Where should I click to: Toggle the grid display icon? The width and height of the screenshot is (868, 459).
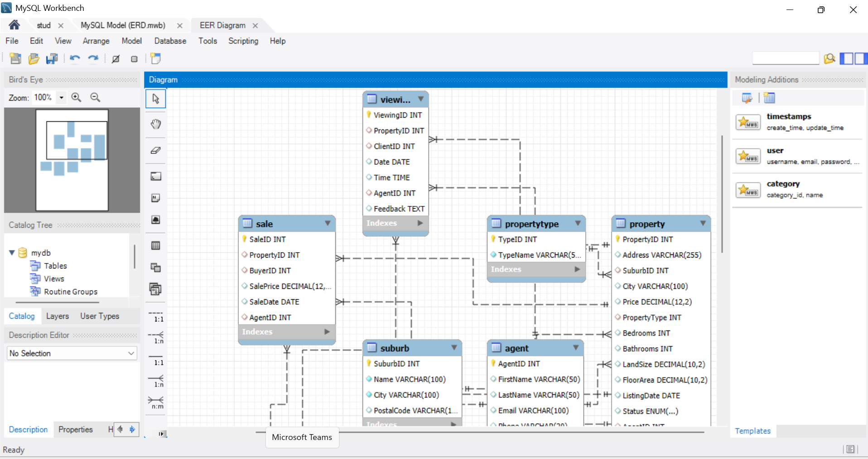[134, 59]
